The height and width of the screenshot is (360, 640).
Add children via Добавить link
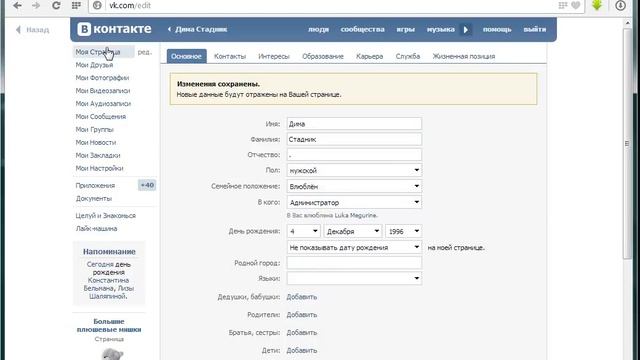tap(302, 351)
